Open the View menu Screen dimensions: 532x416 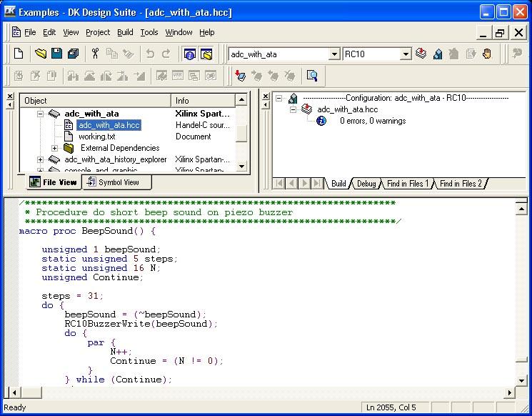[x=71, y=32]
